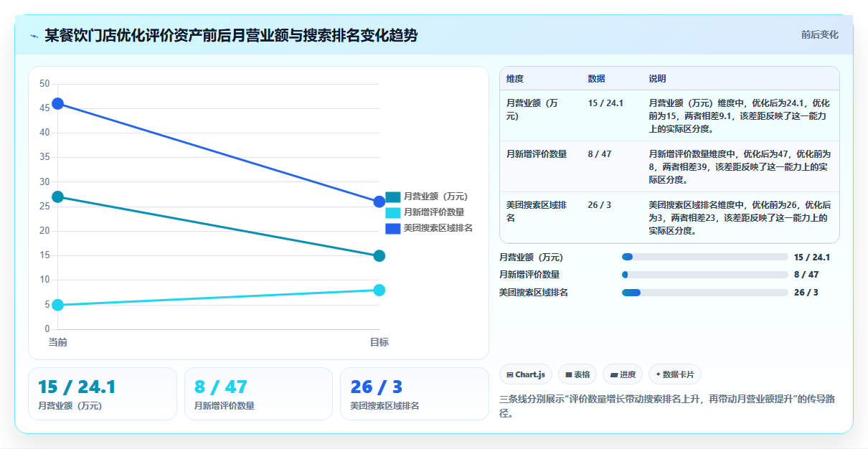Image resolution: width=868 pixels, height=449 pixels.
Task: Click the 进度 tag chip
Action: [623, 374]
